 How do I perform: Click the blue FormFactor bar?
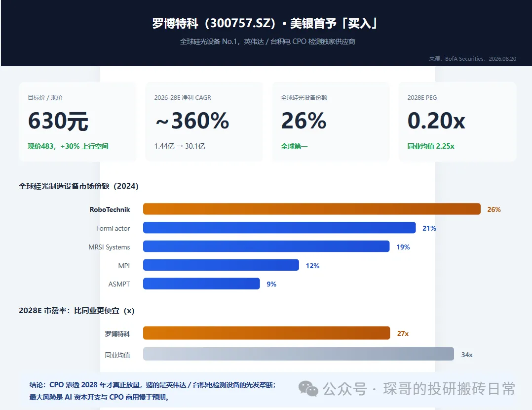pyautogui.click(x=279, y=228)
